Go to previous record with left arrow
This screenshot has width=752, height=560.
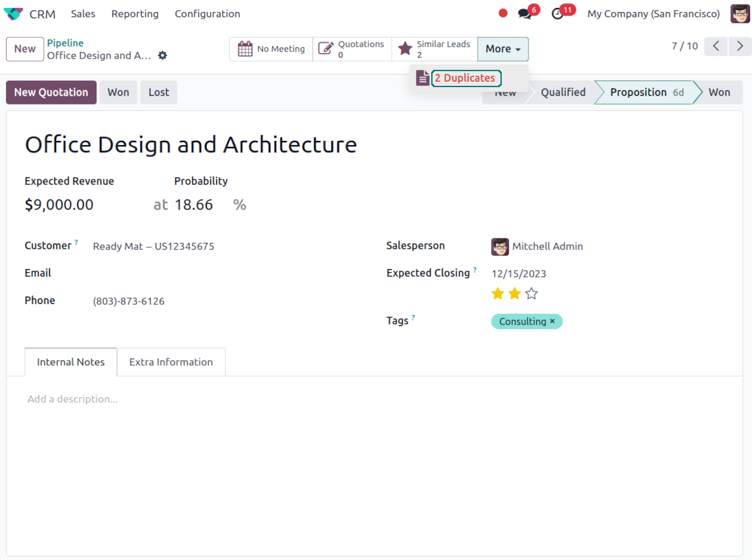click(716, 47)
